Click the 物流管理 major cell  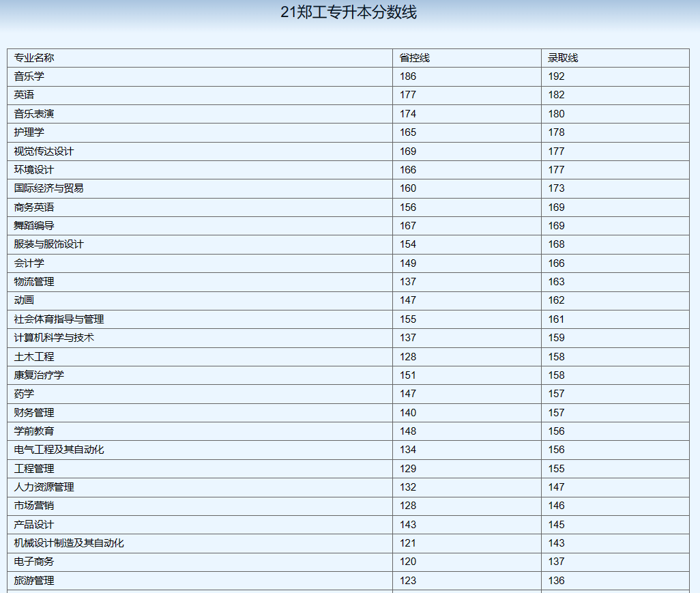pos(200,283)
